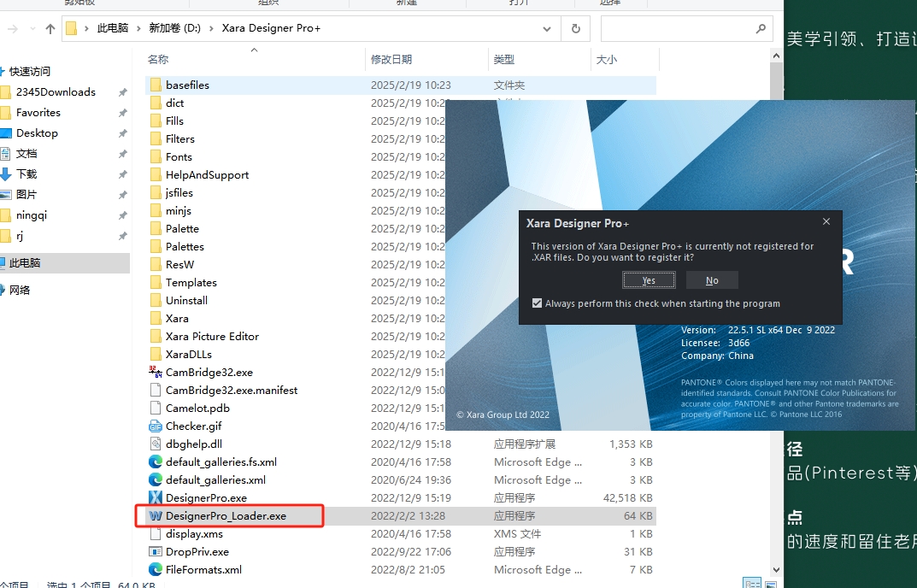The image size is (917, 588).
Task: Sort files by 大小 column
Action: tap(607, 59)
